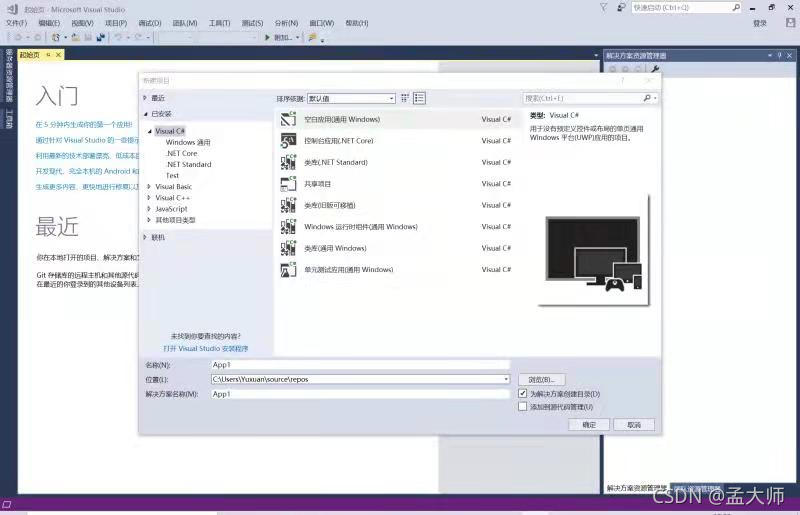Select the 单元测试应用(通用 Windows) template icon
800x515 pixels.
(x=288, y=269)
